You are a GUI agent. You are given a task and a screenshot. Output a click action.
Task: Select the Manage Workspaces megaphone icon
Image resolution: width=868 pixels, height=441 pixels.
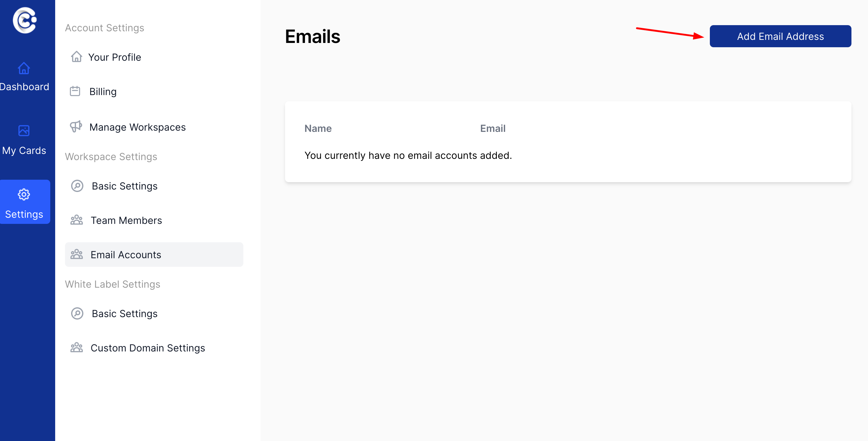(76, 127)
